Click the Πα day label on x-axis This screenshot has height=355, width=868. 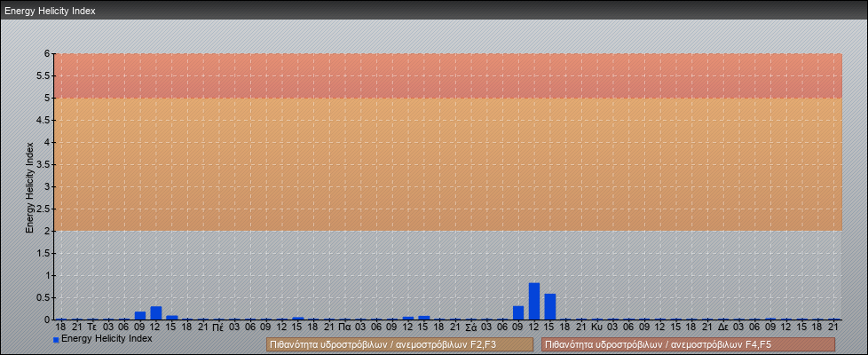coord(345,327)
